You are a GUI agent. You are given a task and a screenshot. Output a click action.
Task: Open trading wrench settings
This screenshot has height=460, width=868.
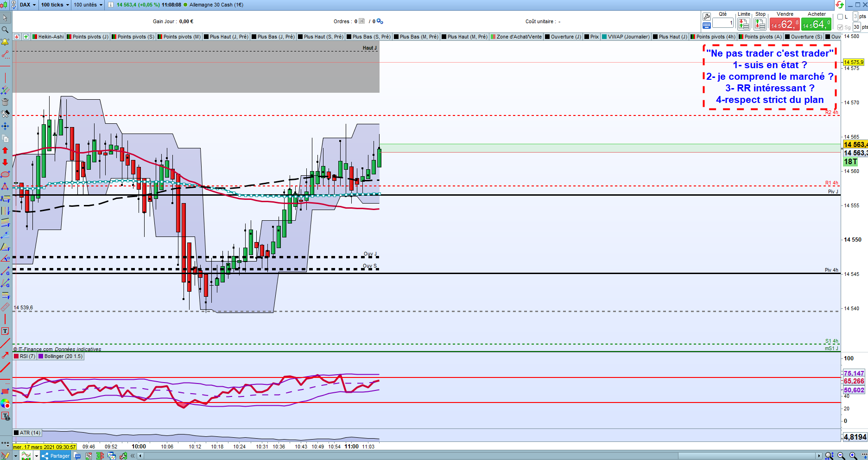pyautogui.click(x=707, y=17)
